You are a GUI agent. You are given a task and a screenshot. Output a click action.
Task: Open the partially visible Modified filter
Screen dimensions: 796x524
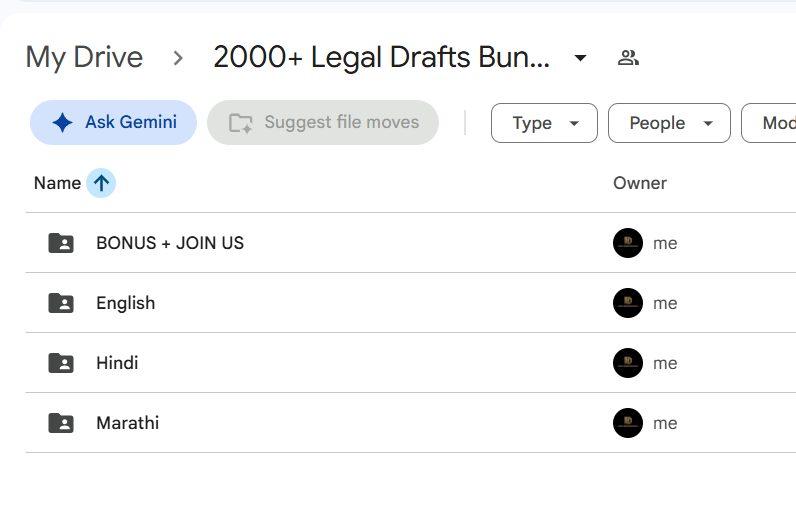click(769, 123)
